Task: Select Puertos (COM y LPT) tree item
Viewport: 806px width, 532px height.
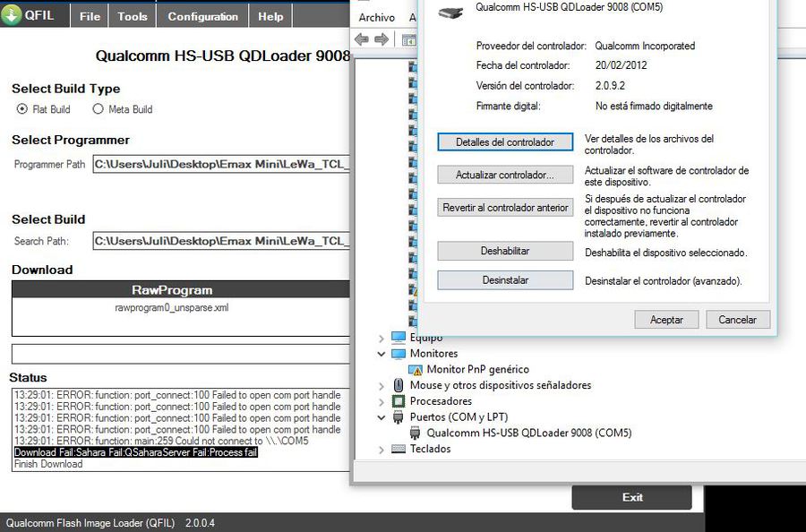Action: pyautogui.click(x=459, y=416)
